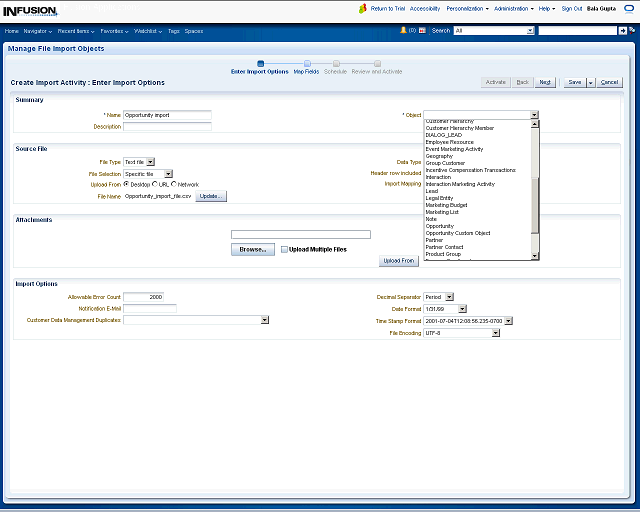Click the Return to Trial people icon
This screenshot has width=640, height=512.
(x=363, y=8)
